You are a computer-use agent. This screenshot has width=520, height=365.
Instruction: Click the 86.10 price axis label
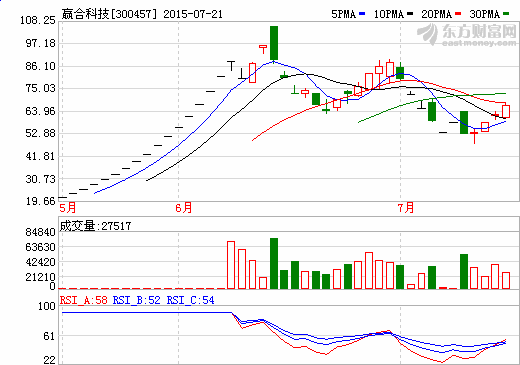tap(40, 66)
